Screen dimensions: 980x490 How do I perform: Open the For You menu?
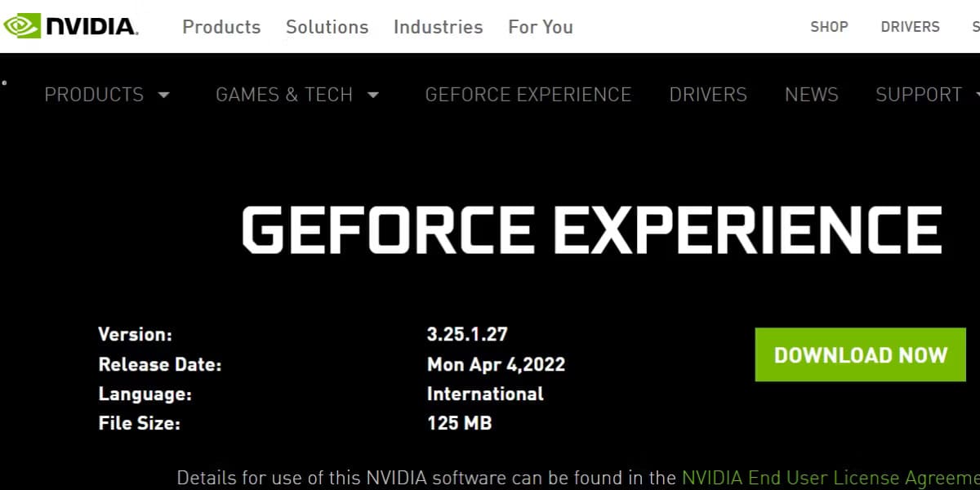541,27
